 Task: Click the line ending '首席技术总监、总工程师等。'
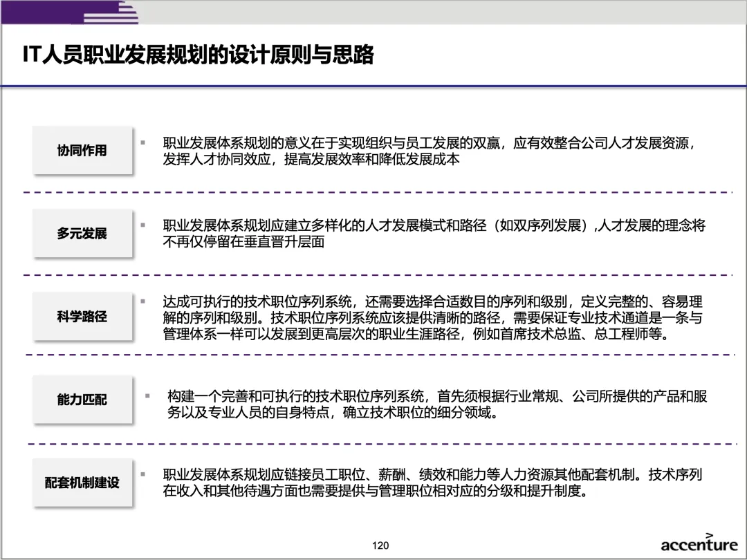tap(417, 334)
